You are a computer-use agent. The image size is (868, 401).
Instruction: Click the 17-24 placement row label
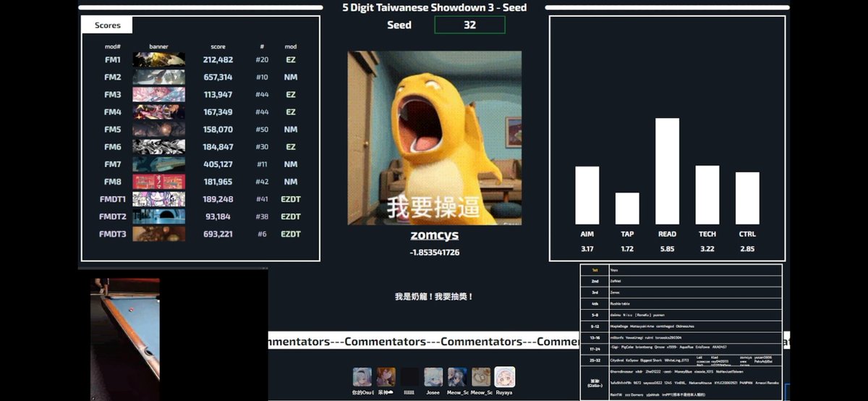click(x=595, y=349)
